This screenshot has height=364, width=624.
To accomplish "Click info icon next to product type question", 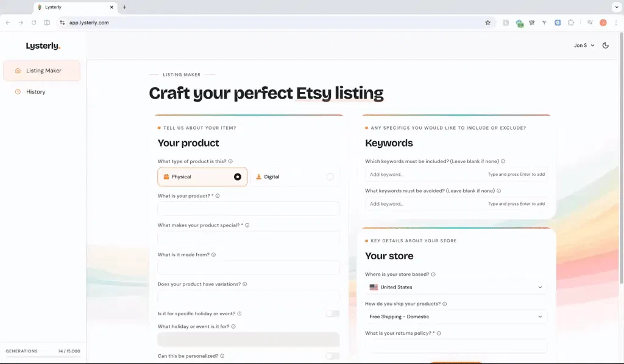I will click(230, 161).
